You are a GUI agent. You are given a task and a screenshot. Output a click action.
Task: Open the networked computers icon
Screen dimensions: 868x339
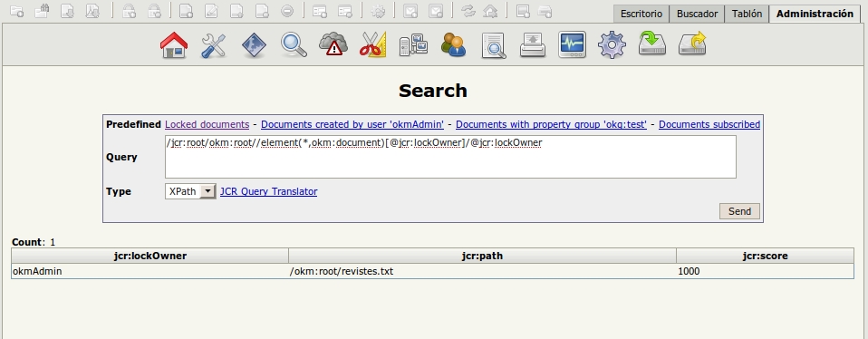click(413, 45)
